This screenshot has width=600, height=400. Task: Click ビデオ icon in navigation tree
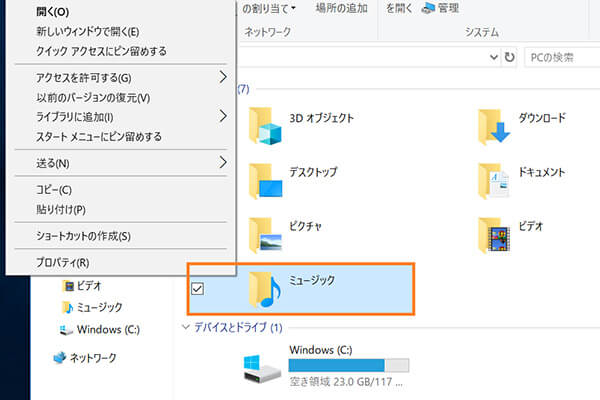pos(68,286)
